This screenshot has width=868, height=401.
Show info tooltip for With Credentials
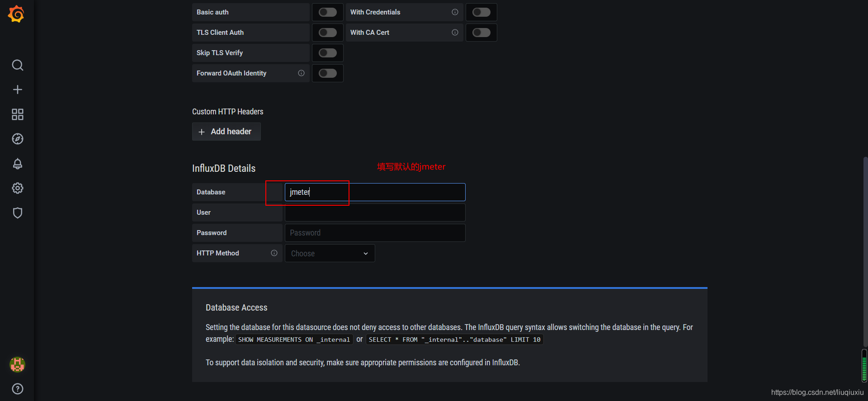point(455,12)
